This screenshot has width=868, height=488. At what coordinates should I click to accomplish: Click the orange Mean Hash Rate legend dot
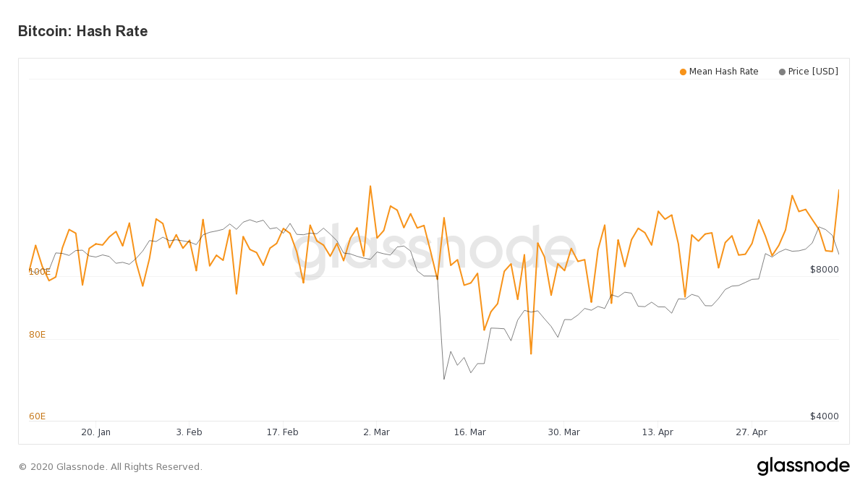pyautogui.click(x=683, y=72)
